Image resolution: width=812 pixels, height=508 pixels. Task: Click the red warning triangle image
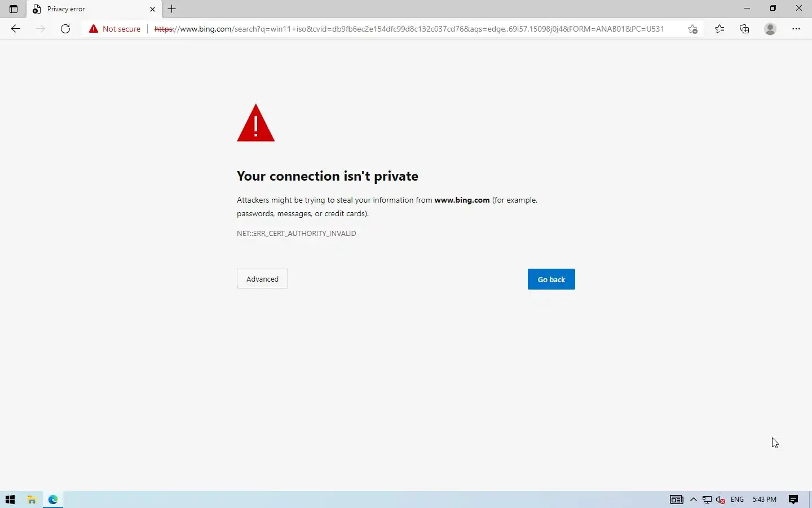coord(256,122)
